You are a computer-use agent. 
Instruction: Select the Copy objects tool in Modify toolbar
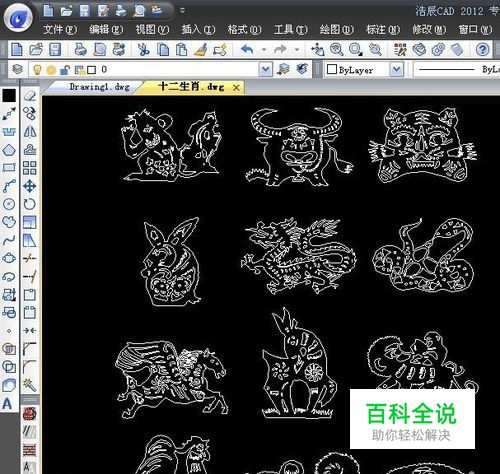(30, 113)
